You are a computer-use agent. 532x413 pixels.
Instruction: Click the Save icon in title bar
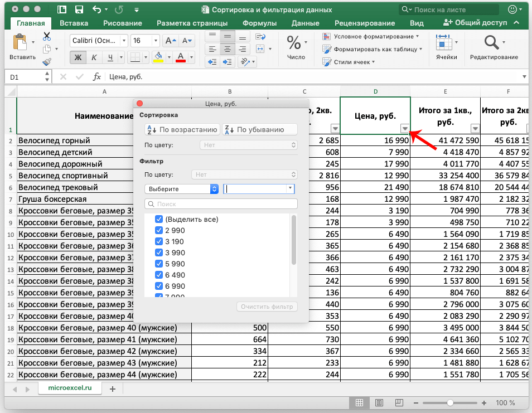click(x=79, y=9)
